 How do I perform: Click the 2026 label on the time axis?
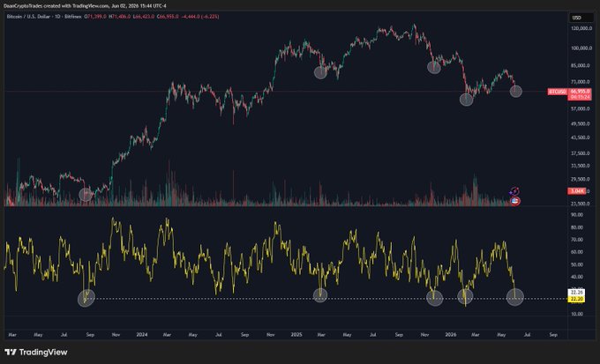pyautogui.click(x=451, y=335)
